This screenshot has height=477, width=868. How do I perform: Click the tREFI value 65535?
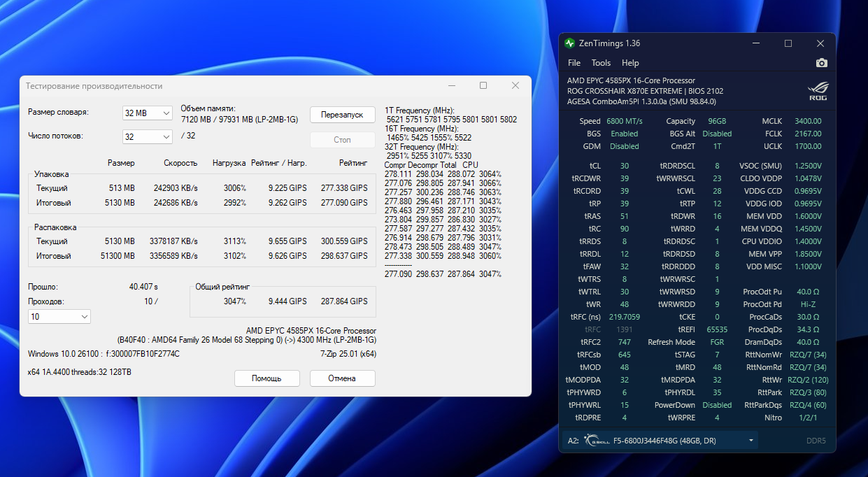point(717,329)
